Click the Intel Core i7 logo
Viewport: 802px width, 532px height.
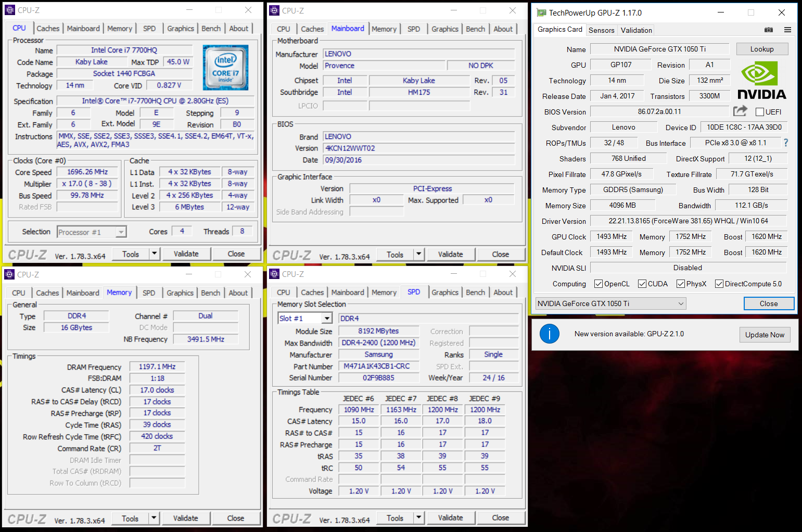225,68
